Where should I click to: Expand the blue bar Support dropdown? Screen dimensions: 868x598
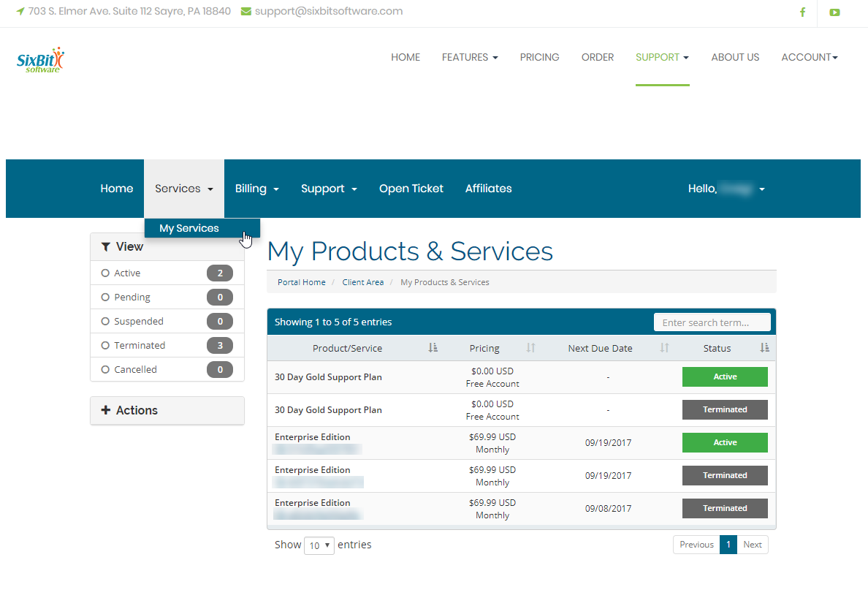coord(329,189)
